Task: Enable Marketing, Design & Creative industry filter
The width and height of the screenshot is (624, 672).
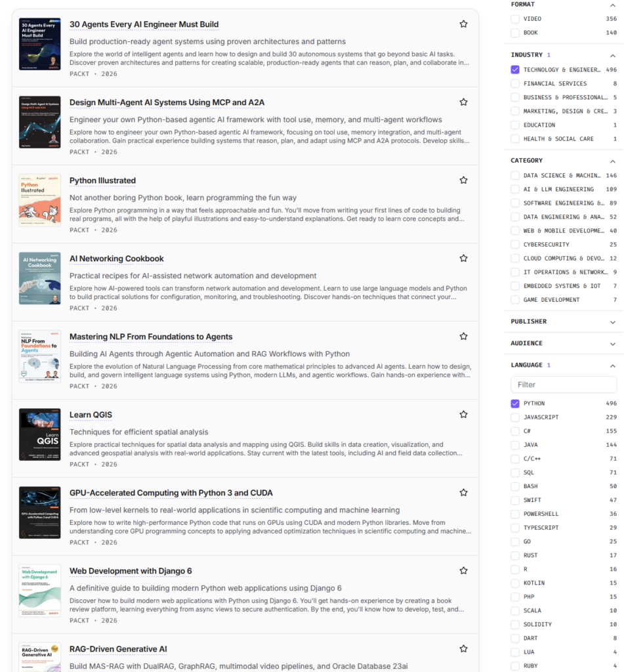Action: click(x=515, y=111)
